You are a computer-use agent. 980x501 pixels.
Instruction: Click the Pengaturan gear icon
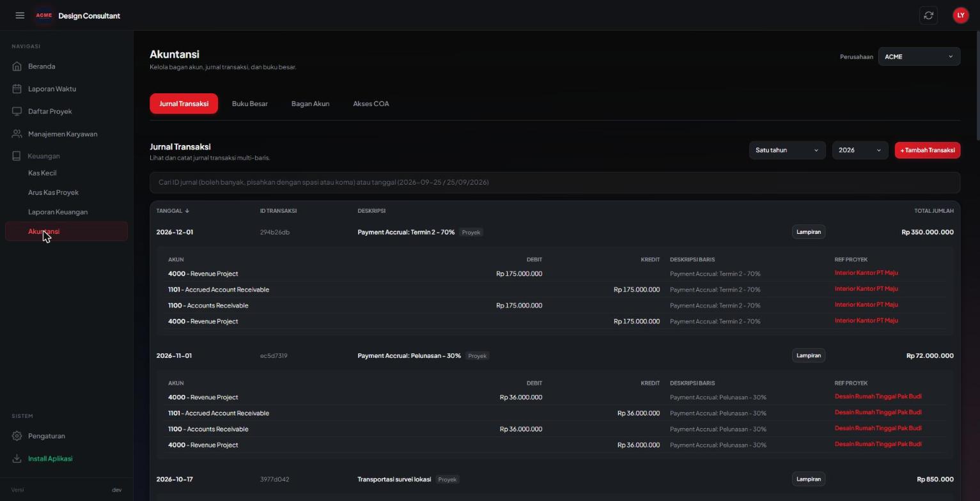17,436
